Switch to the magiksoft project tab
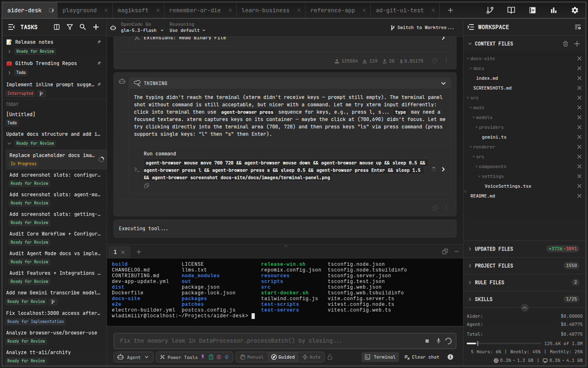Screen dimensions: 588x368 133,10
